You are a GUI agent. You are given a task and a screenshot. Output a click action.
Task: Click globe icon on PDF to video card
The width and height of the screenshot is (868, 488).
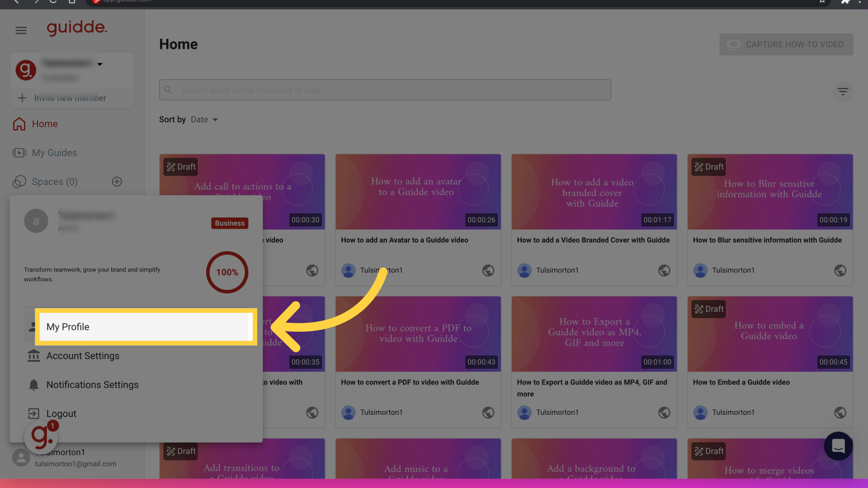tap(488, 413)
